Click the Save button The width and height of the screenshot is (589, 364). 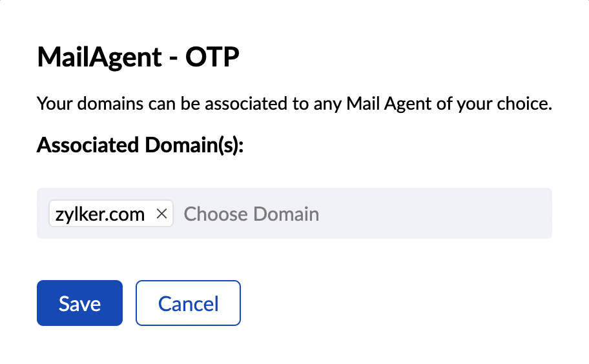(79, 303)
